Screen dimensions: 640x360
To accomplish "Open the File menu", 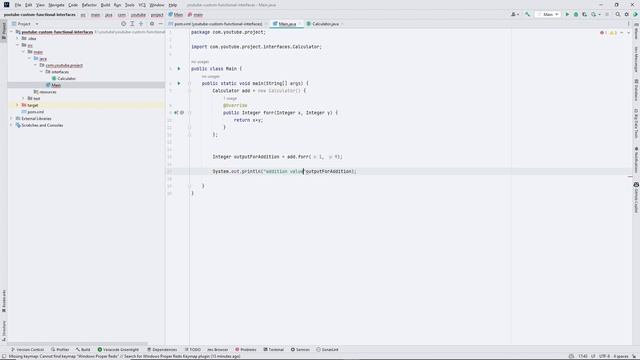I will point(18,5).
